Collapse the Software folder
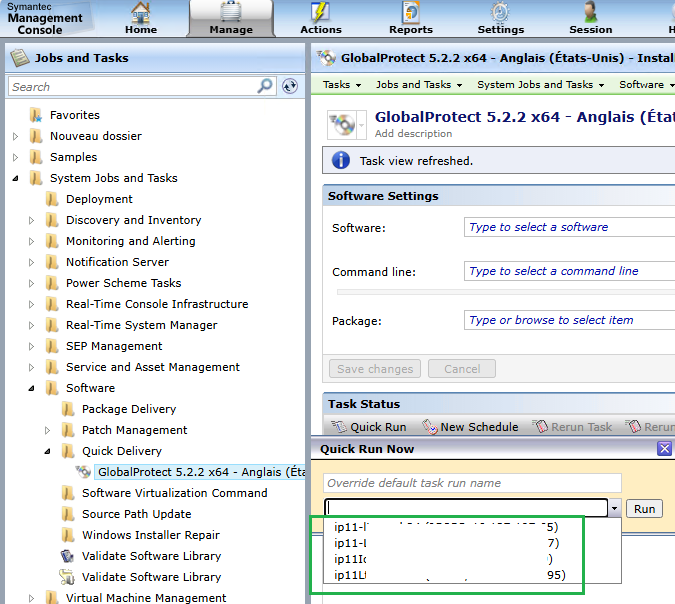 click(31, 388)
